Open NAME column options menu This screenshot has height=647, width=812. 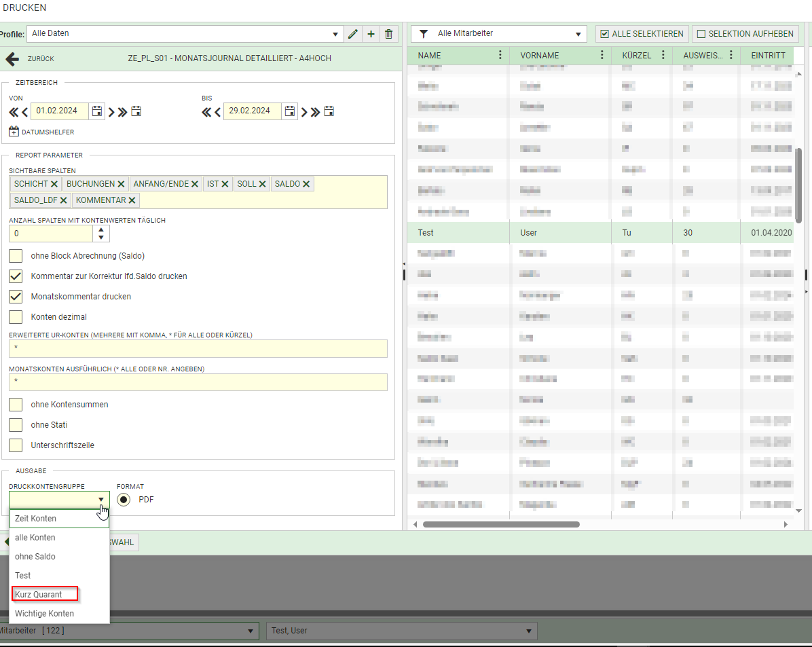click(x=500, y=55)
